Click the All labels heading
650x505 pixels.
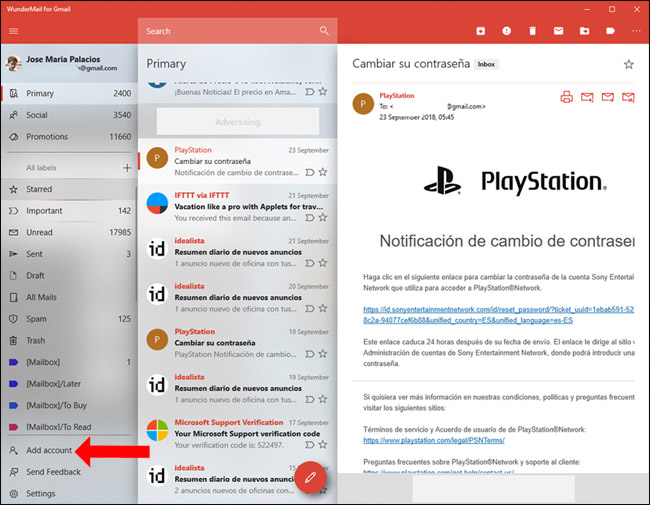coord(41,168)
